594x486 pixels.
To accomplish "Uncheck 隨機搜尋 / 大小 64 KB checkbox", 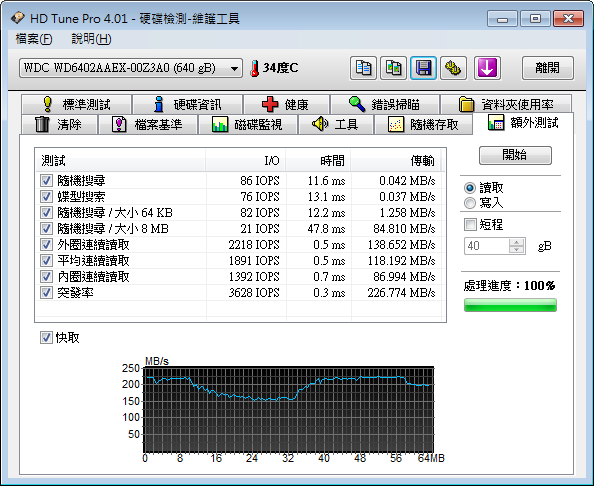I will pyautogui.click(x=46, y=213).
